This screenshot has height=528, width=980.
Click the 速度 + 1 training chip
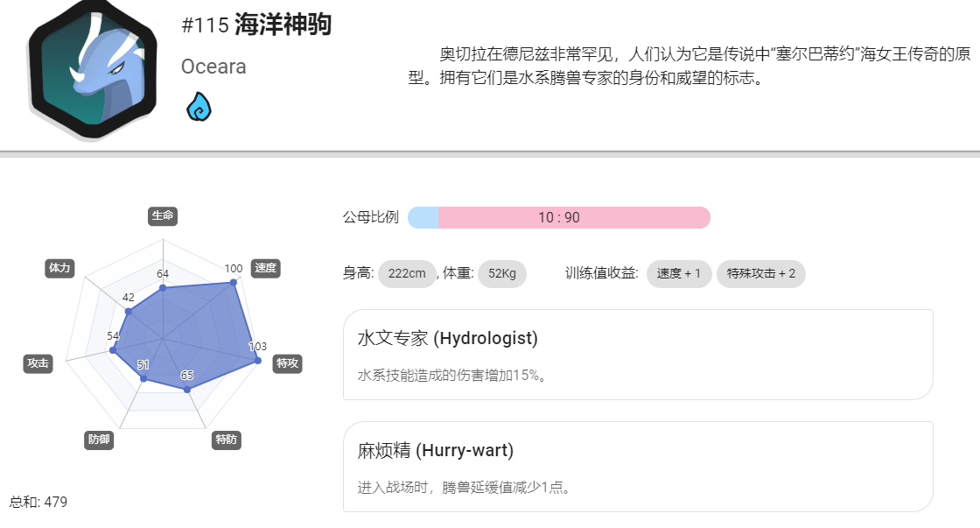679,274
